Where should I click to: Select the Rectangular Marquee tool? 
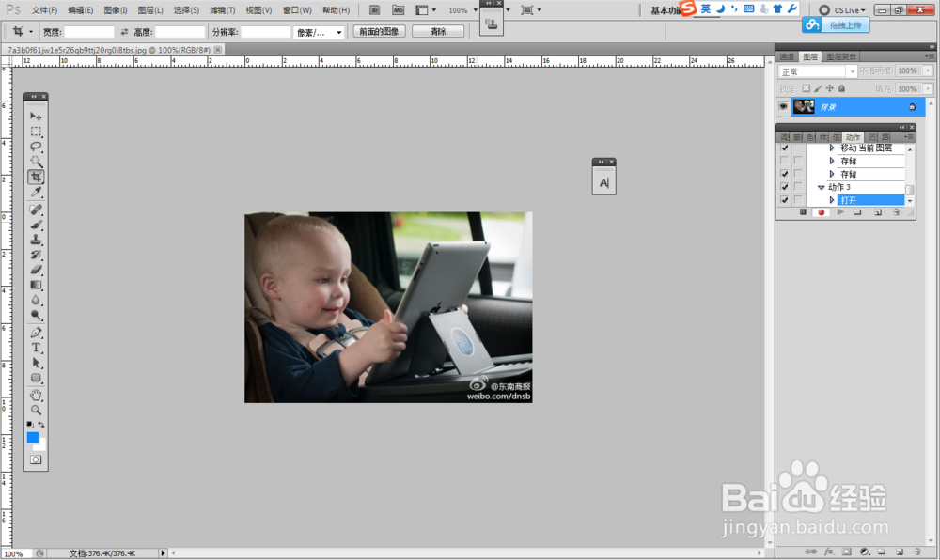36,132
